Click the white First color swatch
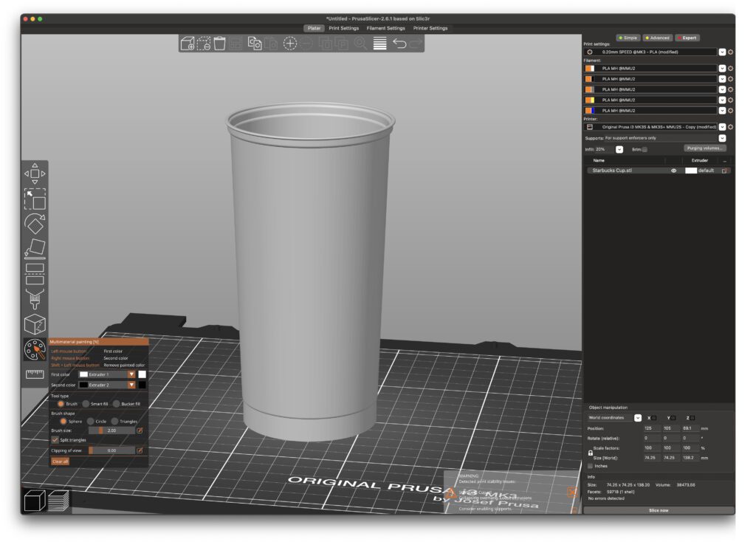This screenshot has width=756, height=542. point(142,374)
